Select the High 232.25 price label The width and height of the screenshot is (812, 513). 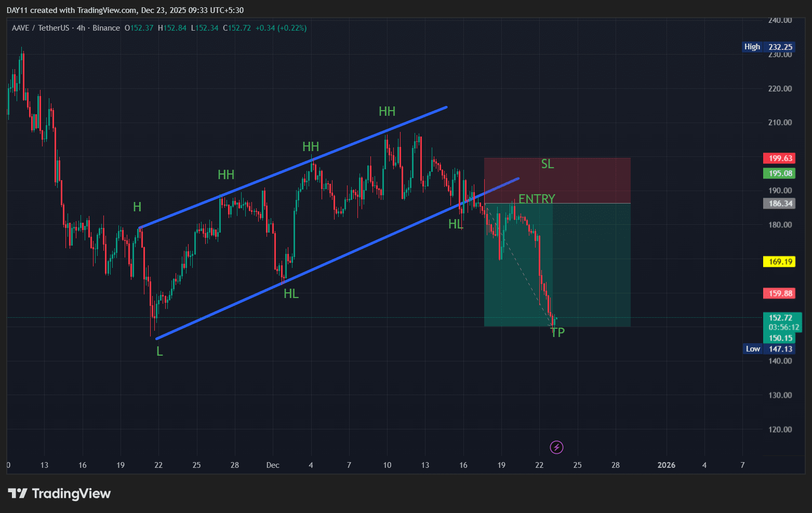tap(768, 47)
